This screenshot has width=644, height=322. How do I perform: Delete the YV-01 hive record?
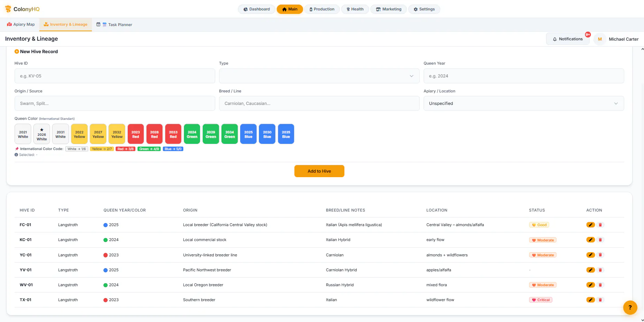(600, 270)
